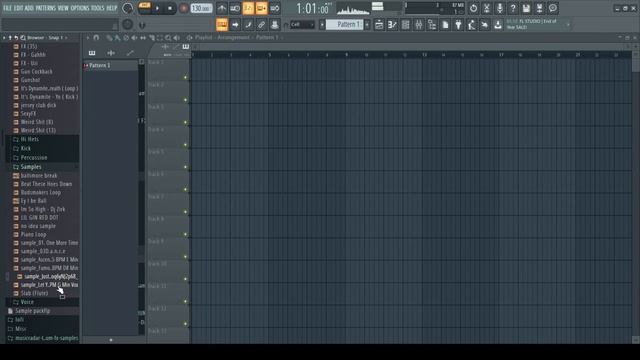Open the browser/plugin picker tree icon

pyautogui.click(x=432, y=25)
